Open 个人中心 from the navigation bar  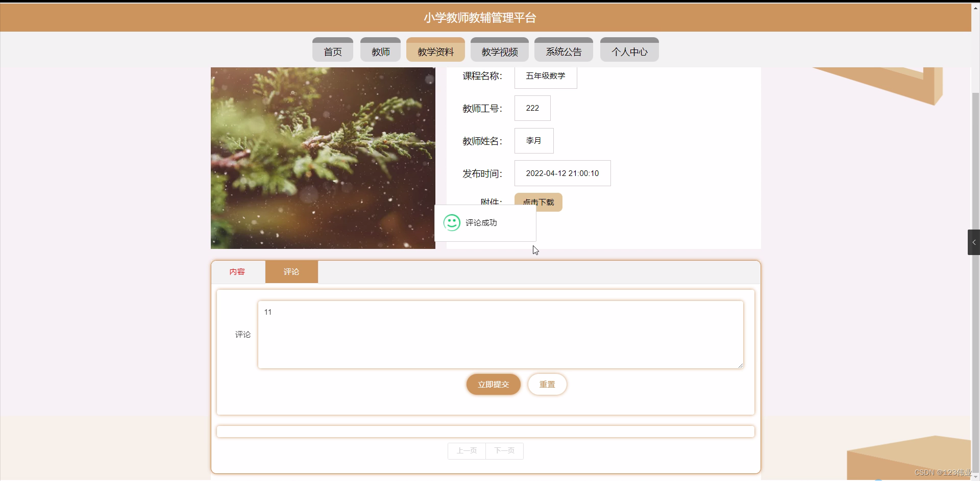click(629, 49)
